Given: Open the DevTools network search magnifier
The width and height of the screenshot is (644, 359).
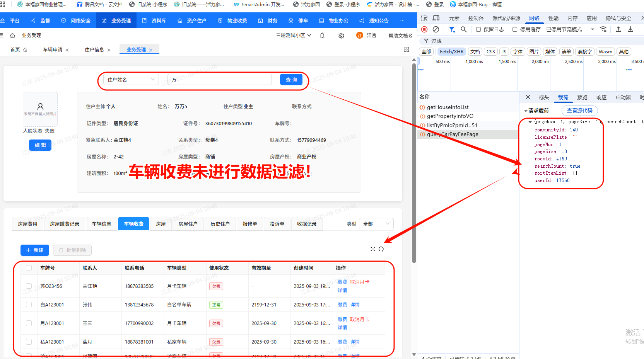Looking at the screenshot, I should click(x=463, y=29).
